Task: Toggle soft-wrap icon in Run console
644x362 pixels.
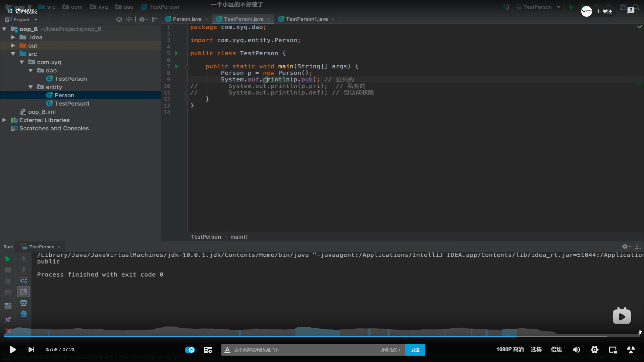Action: [x=23, y=281]
